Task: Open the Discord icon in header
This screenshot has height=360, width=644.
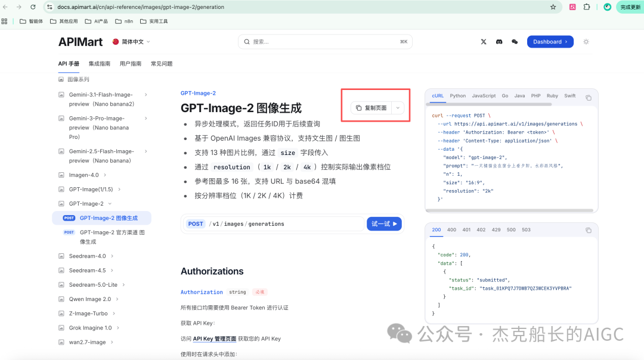Action: pos(499,42)
